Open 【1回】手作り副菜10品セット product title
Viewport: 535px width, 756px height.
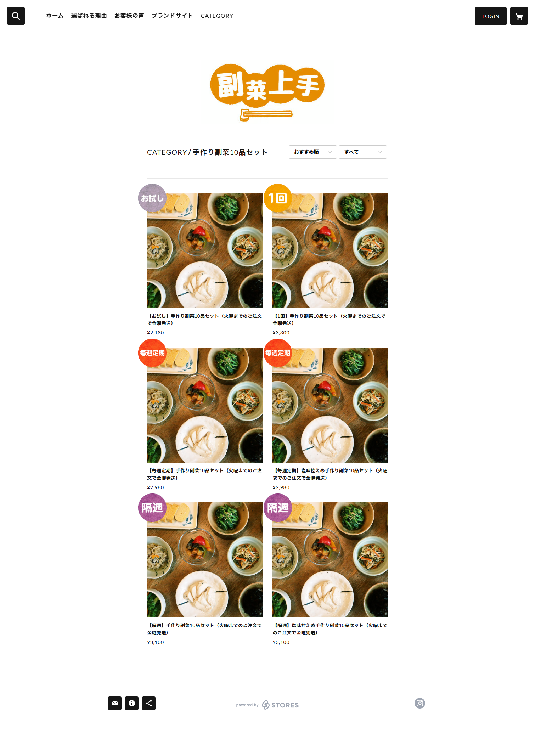tap(329, 320)
